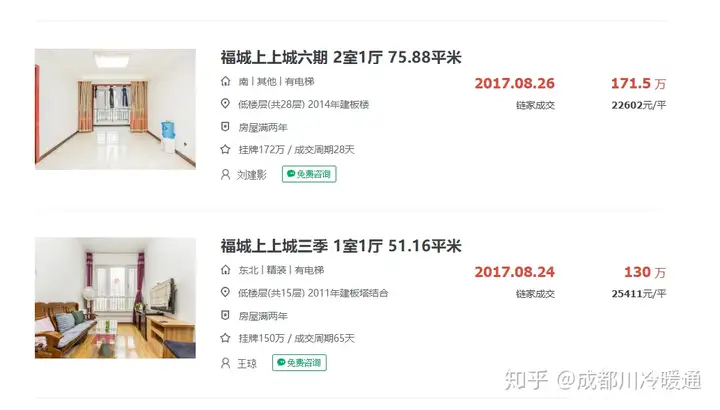Click star icon beside 挂牌172万
The image size is (720, 410).
[225, 149]
